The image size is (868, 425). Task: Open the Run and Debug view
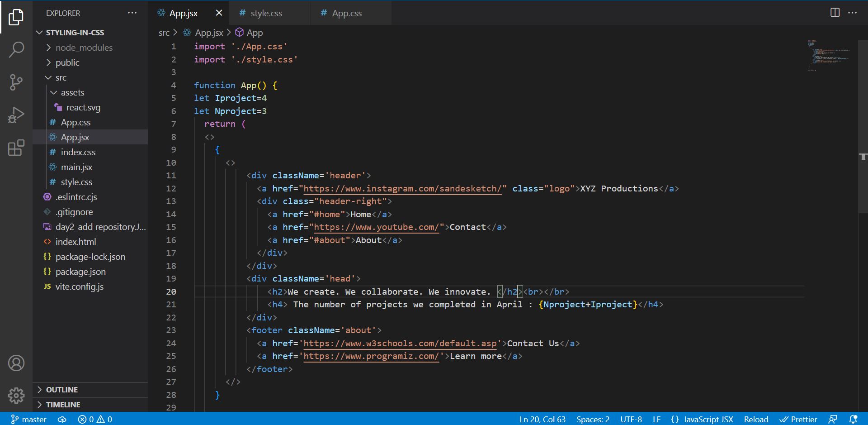pos(16,115)
